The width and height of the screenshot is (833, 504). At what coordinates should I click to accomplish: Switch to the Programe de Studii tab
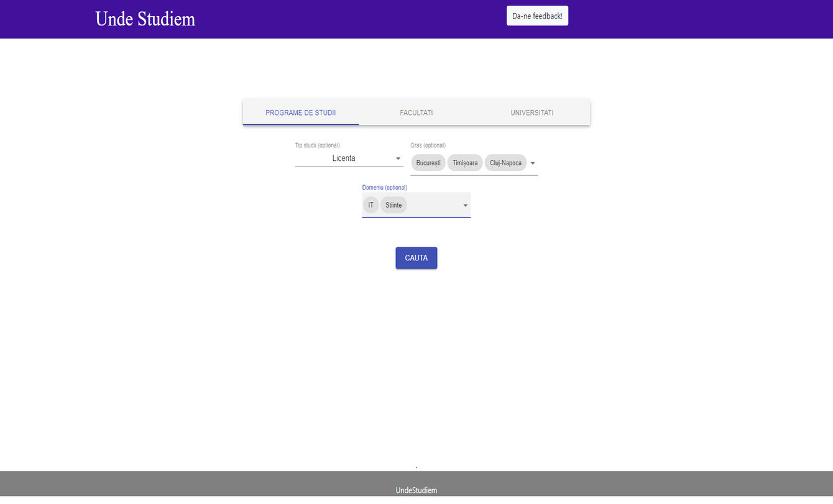[300, 113]
